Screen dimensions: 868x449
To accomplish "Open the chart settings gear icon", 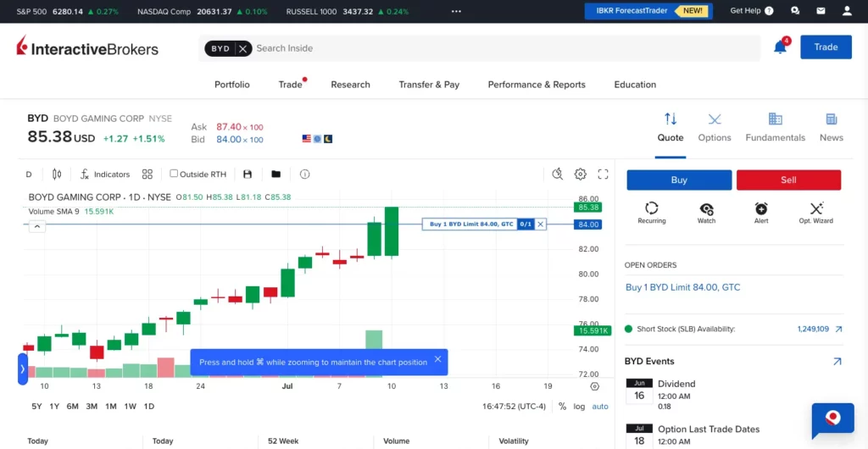I will 580,175.
